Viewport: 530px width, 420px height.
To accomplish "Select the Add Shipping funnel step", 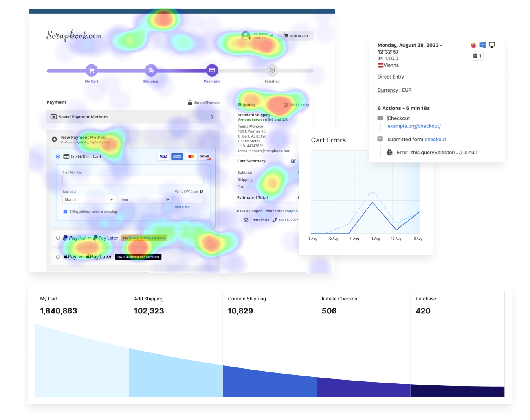I will (x=176, y=344).
